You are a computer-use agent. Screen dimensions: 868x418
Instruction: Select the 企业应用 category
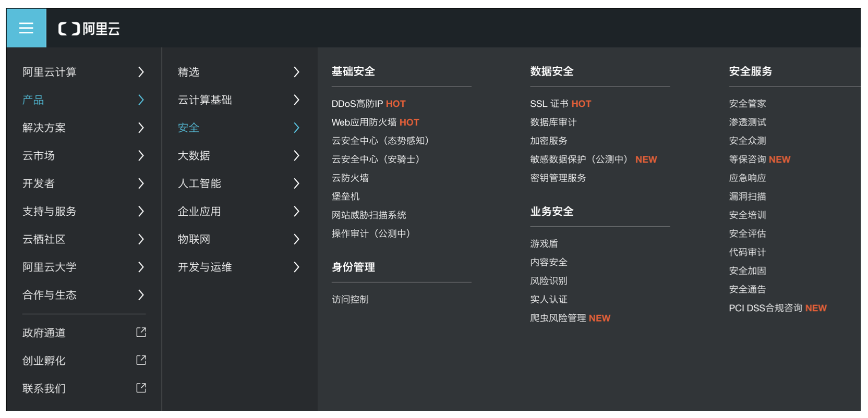[199, 211]
